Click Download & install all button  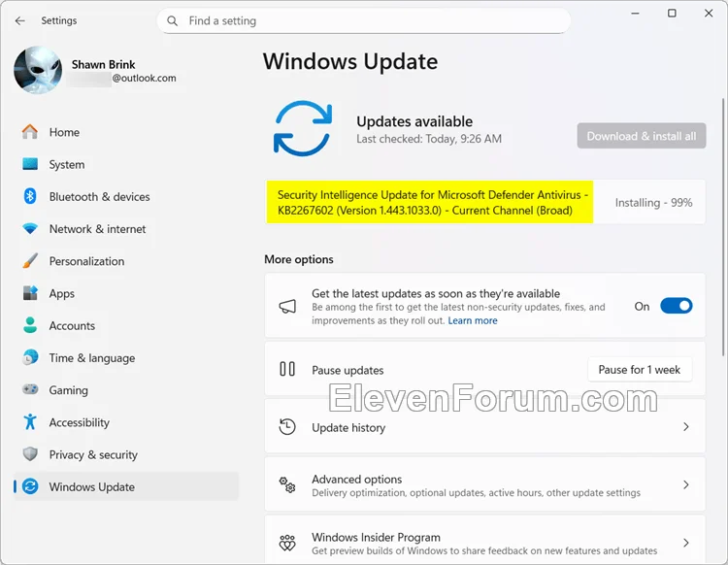point(642,136)
